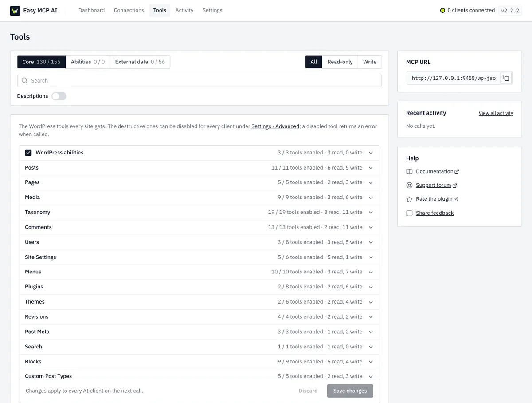This screenshot has width=532, height=403.
Task: Expand the Pages group chevron
Action: click(x=371, y=182)
